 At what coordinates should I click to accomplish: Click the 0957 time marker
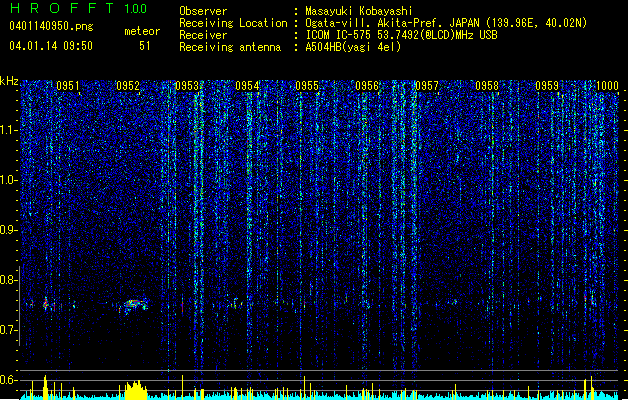(427, 86)
